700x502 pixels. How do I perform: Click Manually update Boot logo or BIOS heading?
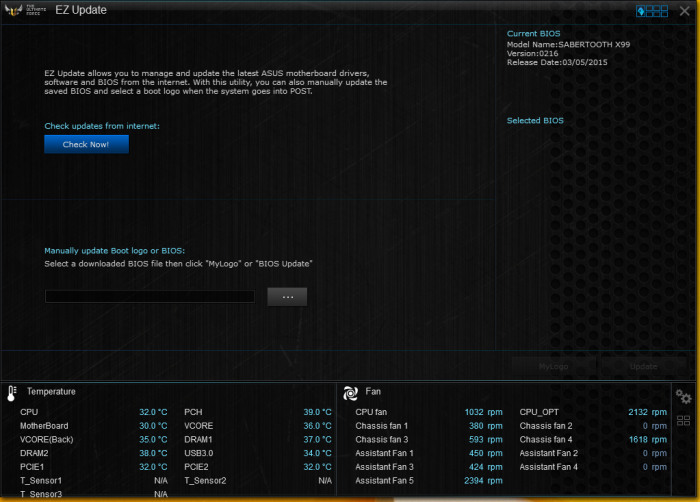(114, 251)
